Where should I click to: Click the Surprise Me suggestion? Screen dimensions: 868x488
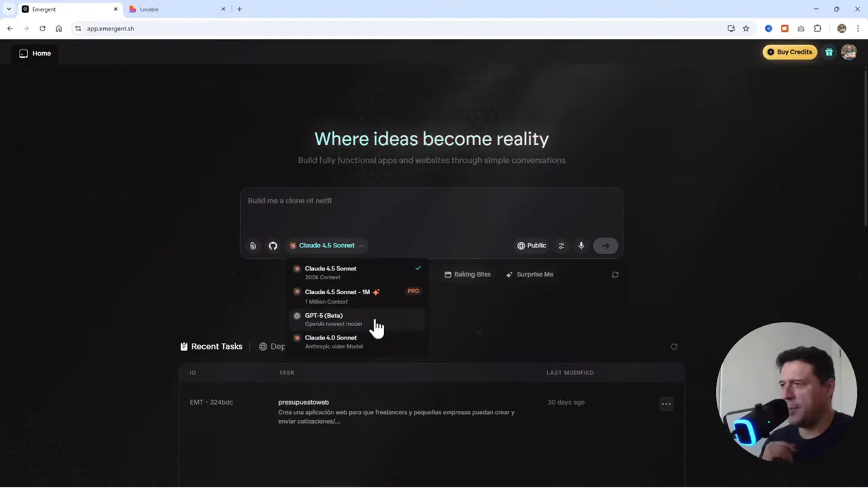(x=530, y=274)
